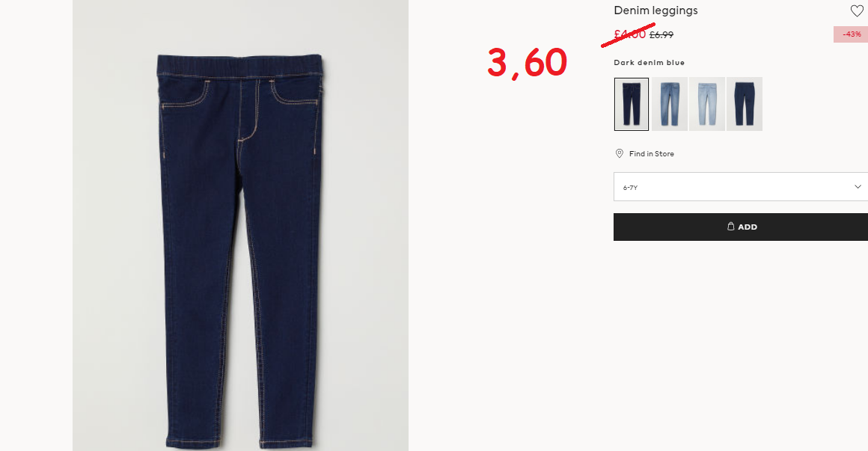Click the Dark denim blue colour label
The height and width of the screenshot is (451, 868).
click(650, 63)
